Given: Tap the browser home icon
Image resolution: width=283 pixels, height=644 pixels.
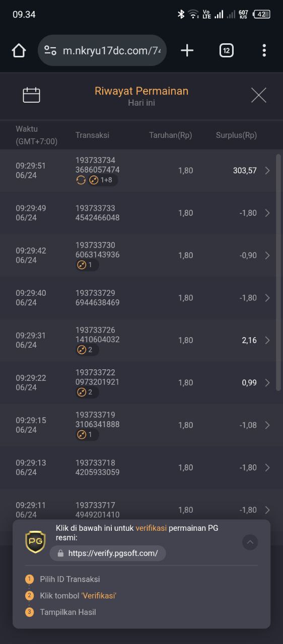Looking at the screenshot, I should [19, 50].
